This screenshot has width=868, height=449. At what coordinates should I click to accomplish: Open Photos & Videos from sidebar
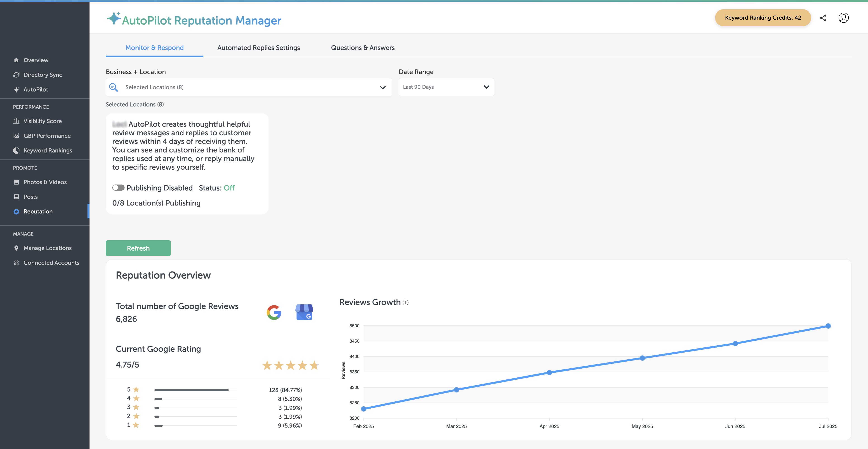pyautogui.click(x=45, y=182)
